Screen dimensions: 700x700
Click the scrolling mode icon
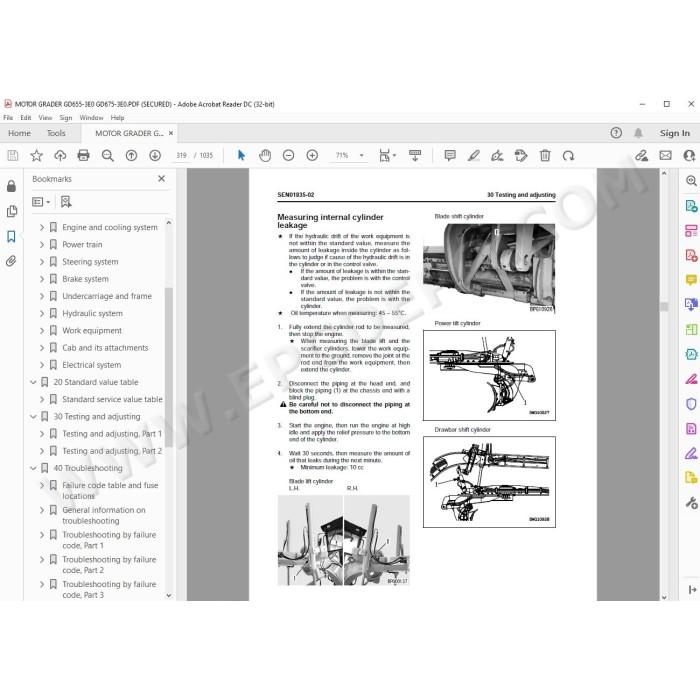[415, 155]
